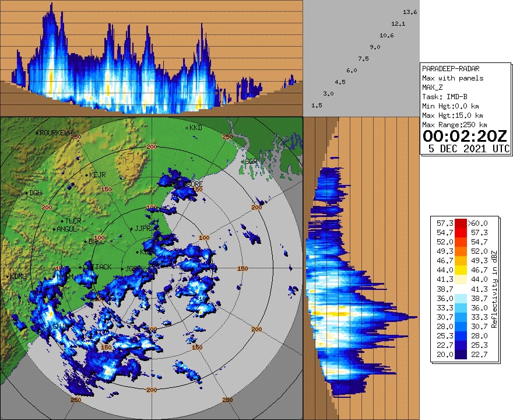Click the Max Range:250 km info line
Viewport: 513px width, 420px height.
coord(454,125)
